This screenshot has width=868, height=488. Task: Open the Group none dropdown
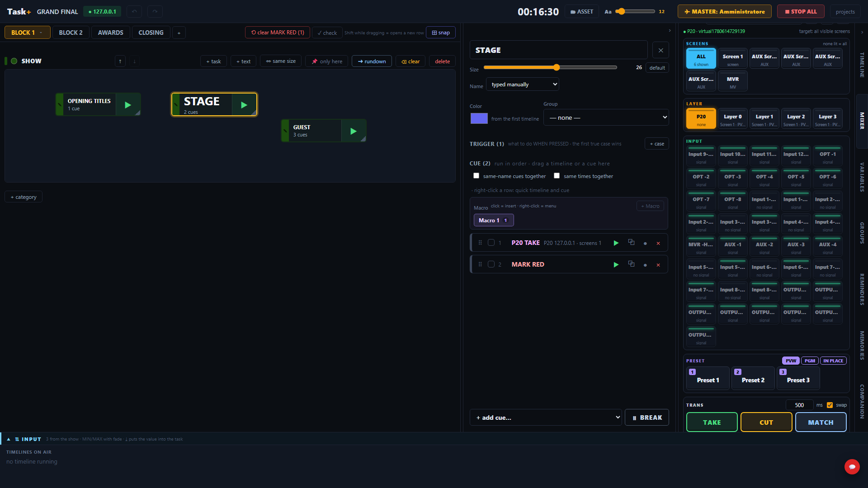[x=606, y=117]
